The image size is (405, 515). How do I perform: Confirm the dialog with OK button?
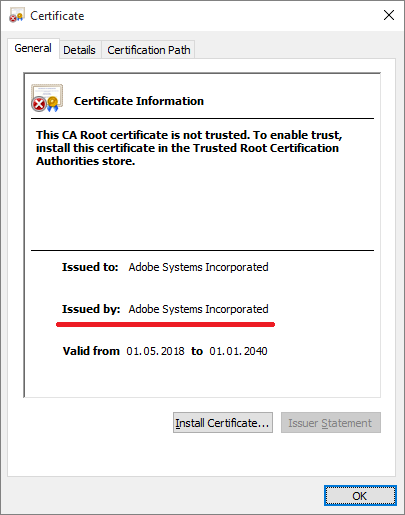tap(360, 496)
